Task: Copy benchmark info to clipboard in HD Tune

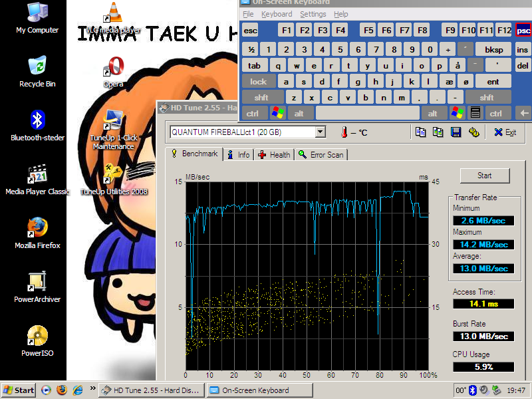Action: click(420, 132)
